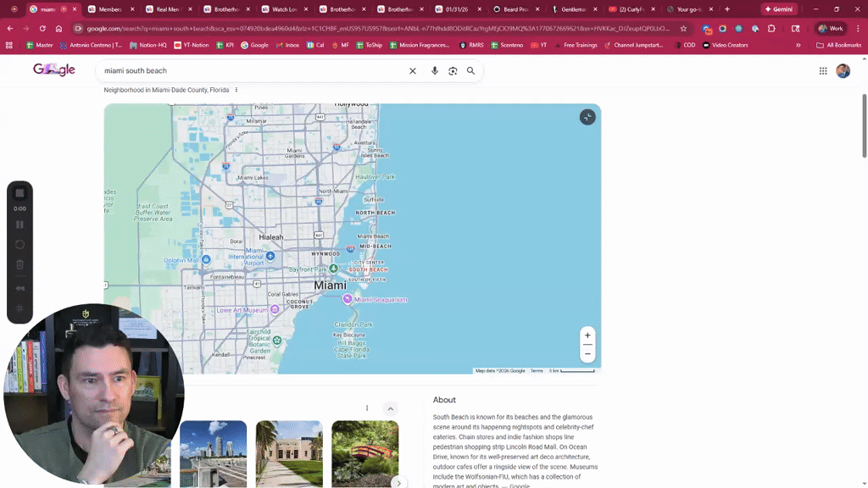Screen dimensions: 868x488
Task: Restart the screen recording
Action: [20, 245]
